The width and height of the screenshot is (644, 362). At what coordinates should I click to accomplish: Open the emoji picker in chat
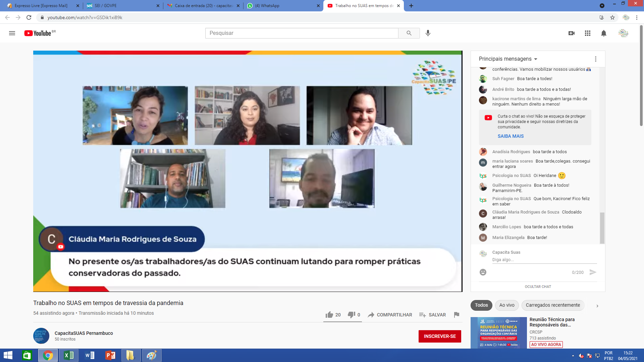[x=483, y=272]
